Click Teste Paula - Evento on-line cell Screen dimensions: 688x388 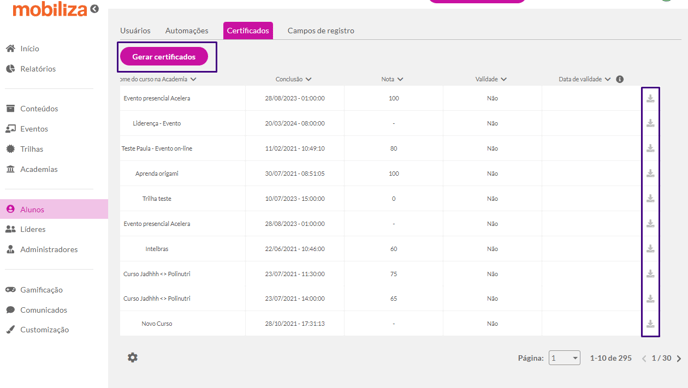click(157, 149)
